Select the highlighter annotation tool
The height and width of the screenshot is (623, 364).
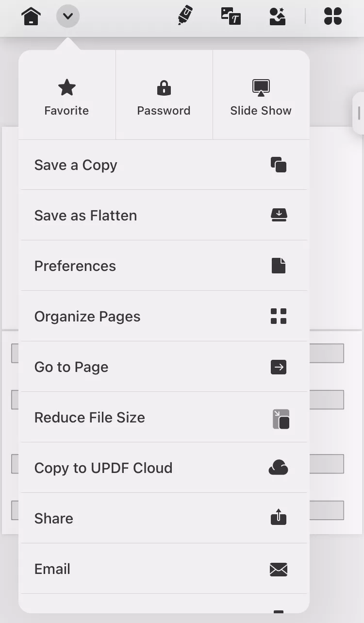(185, 16)
